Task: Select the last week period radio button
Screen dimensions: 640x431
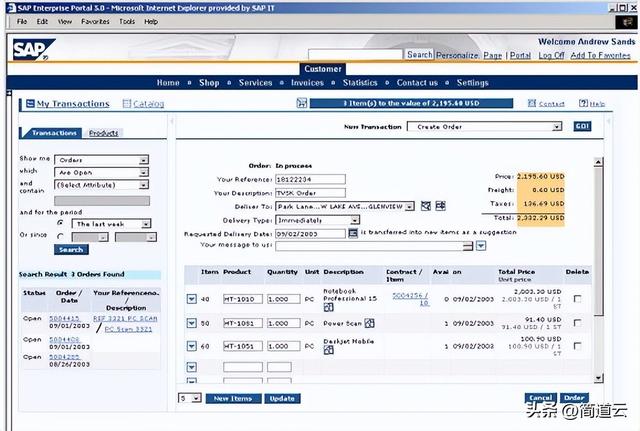Action: click(x=61, y=223)
